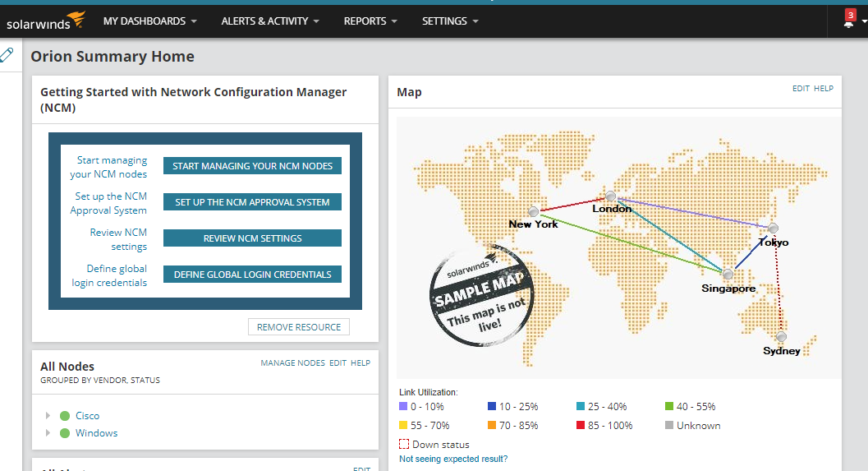Click the Cisco vendor link
The image size is (868, 471).
tap(88, 416)
